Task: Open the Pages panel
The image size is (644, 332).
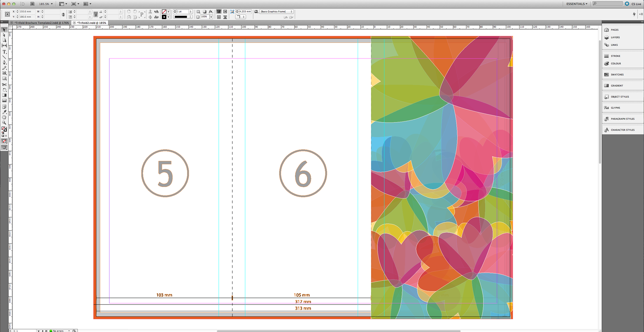Action: (615, 30)
